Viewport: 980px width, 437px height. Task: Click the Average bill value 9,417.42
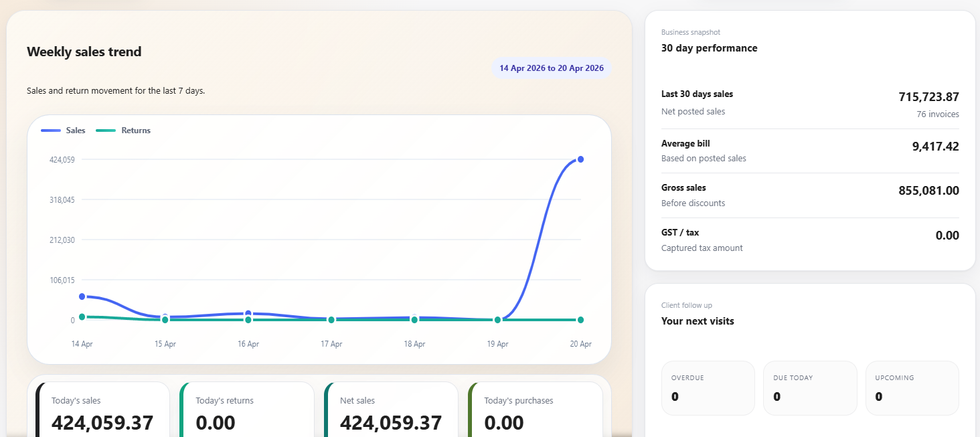935,147
